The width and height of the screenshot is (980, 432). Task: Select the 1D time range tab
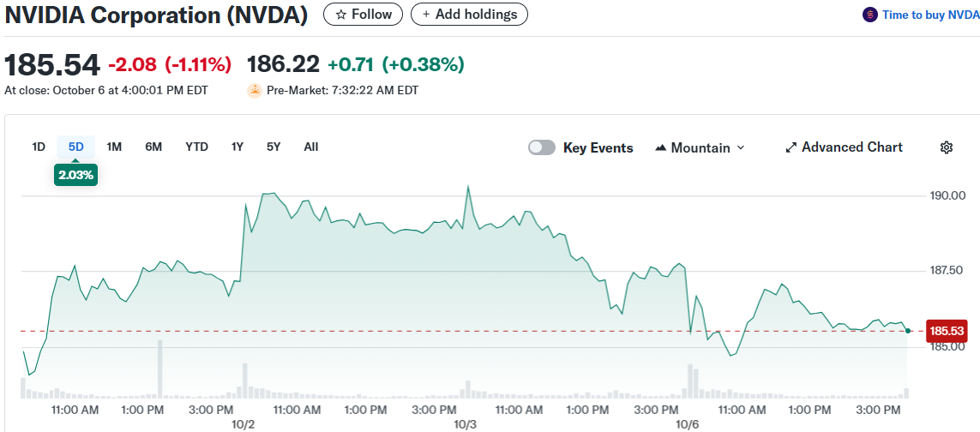[x=39, y=147]
